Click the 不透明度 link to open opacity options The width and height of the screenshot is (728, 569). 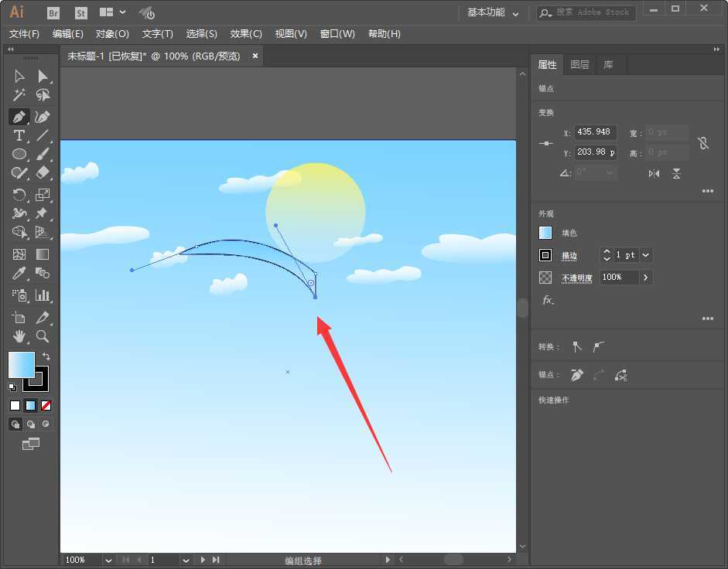(576, 278)
